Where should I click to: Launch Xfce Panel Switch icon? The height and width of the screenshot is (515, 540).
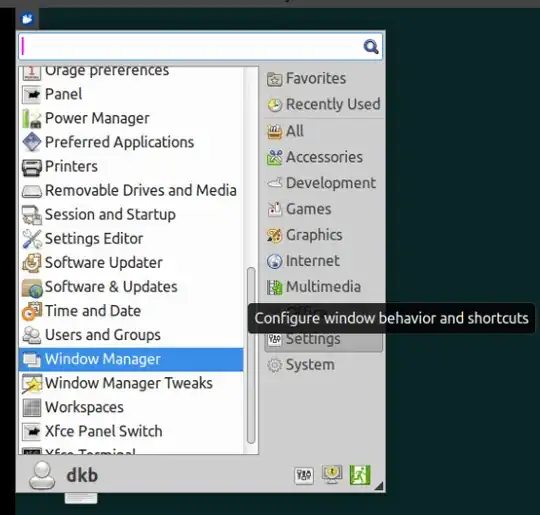click(x=32, y=432)
